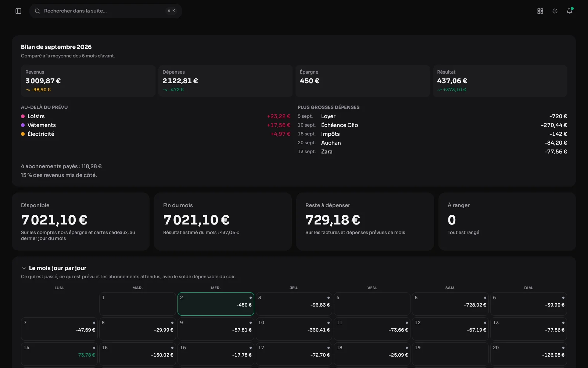Focus the 'Rechercher dans la suite' search field

click(x=106, y=11)
